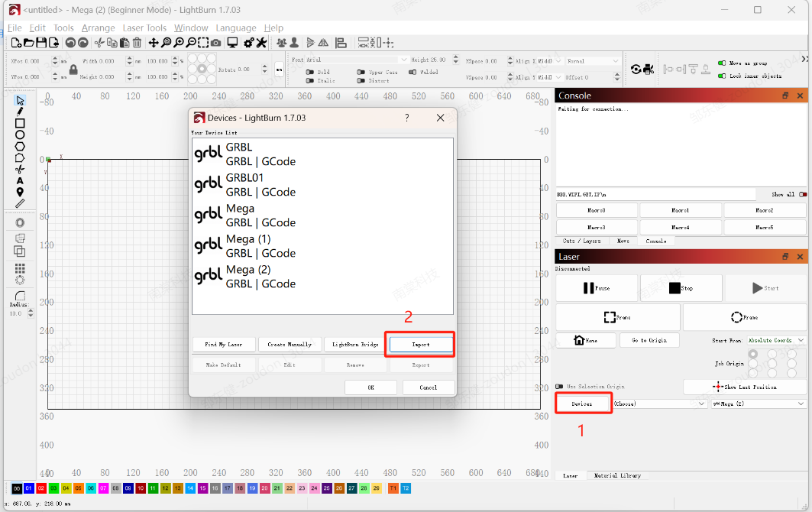Pick the blue T2 tool layer swatch
Viewport: 812px width, 512px height.
point(406,488)
